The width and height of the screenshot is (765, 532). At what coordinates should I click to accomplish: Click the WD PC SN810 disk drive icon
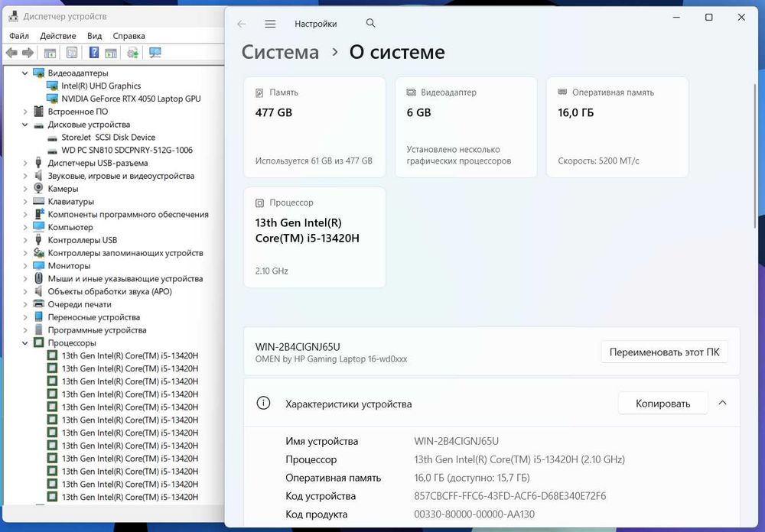52,151
